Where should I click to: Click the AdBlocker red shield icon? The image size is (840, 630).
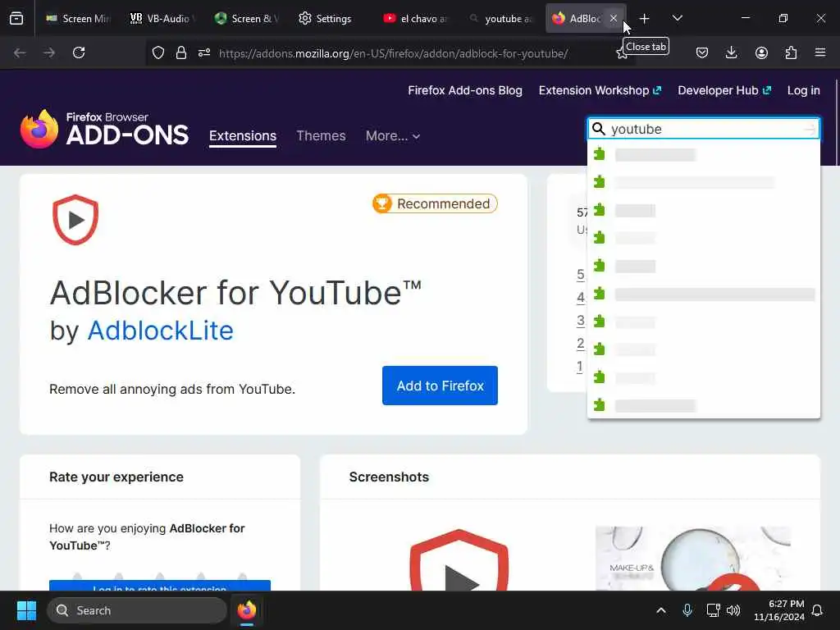click(75, 220)
